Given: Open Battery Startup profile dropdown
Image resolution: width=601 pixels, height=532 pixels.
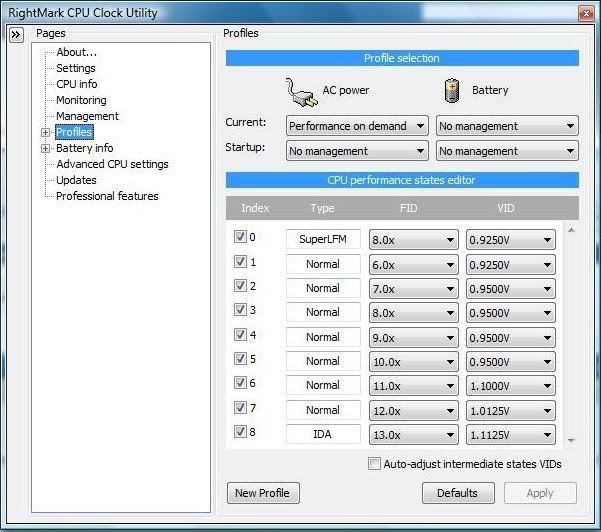Looking at the screenshot, I should (507, 151).
